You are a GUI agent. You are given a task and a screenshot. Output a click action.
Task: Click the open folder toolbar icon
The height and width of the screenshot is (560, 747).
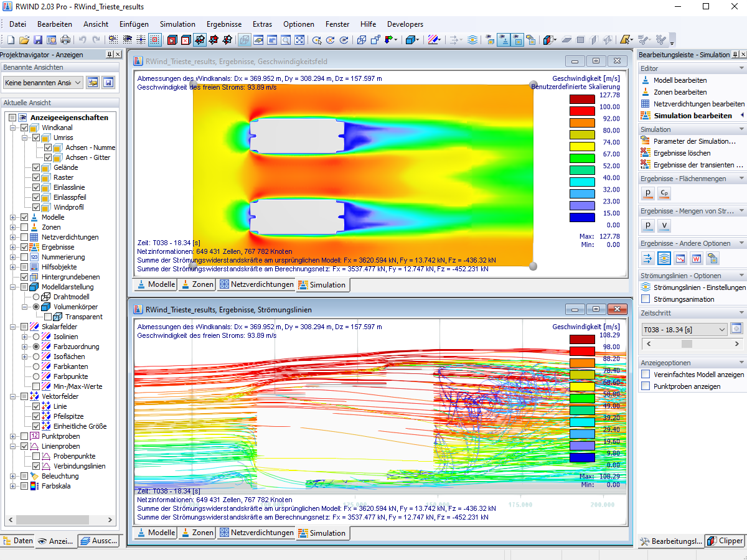(24, 40)
